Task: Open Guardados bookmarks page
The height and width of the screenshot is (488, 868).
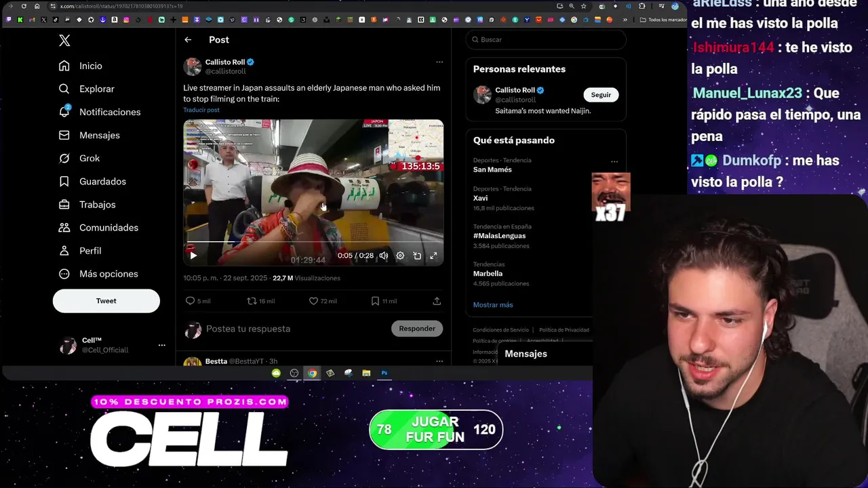Action: tap(93, 181)
